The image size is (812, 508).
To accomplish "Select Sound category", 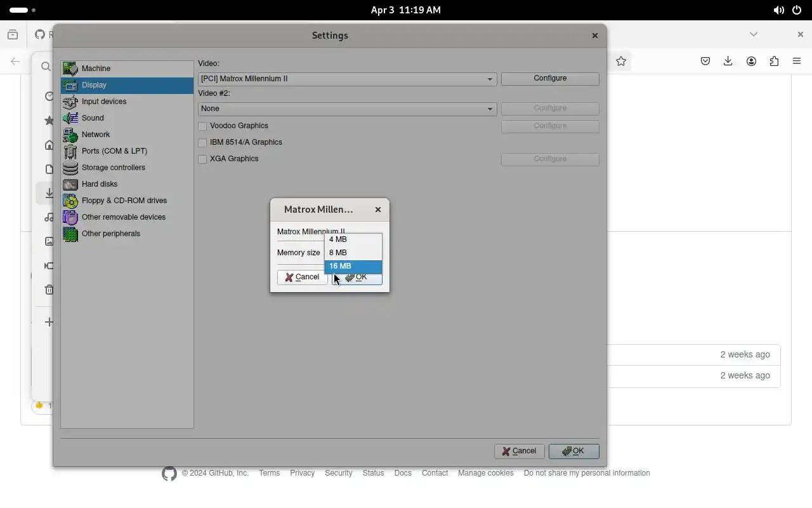I will pyautogui.click(x=127, y=118).
